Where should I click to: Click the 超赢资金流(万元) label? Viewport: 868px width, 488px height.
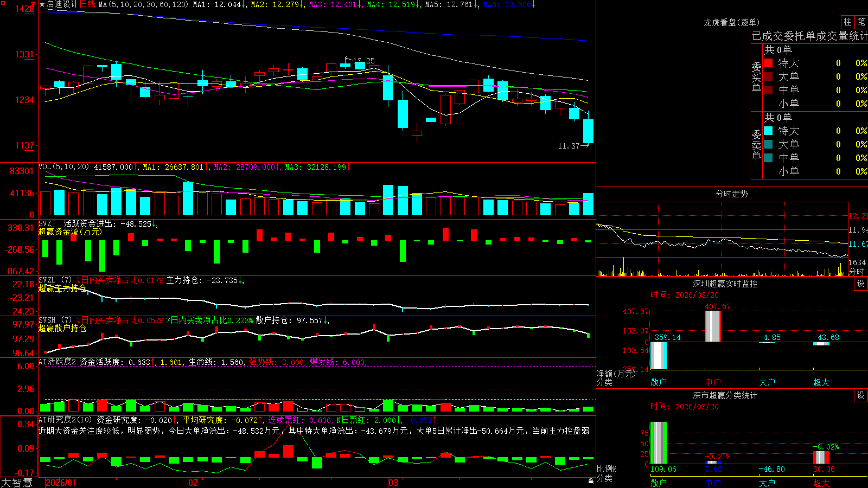[70, 232]
